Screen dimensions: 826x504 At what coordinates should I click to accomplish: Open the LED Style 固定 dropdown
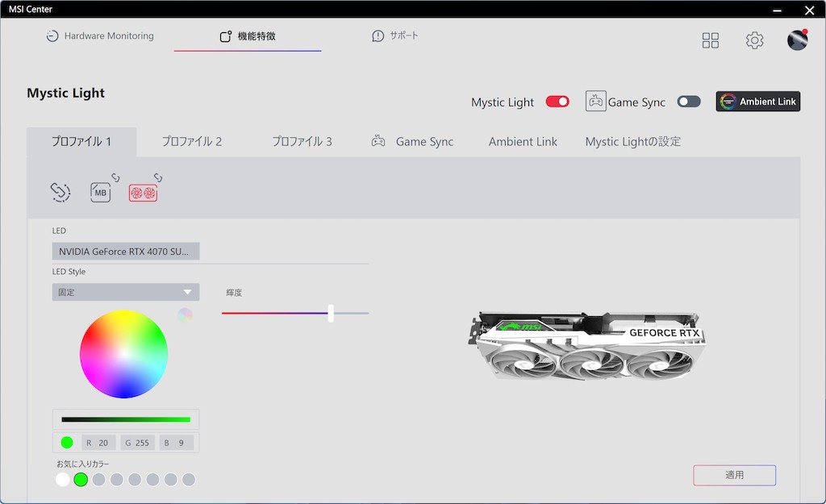click(x=125, y=292)
